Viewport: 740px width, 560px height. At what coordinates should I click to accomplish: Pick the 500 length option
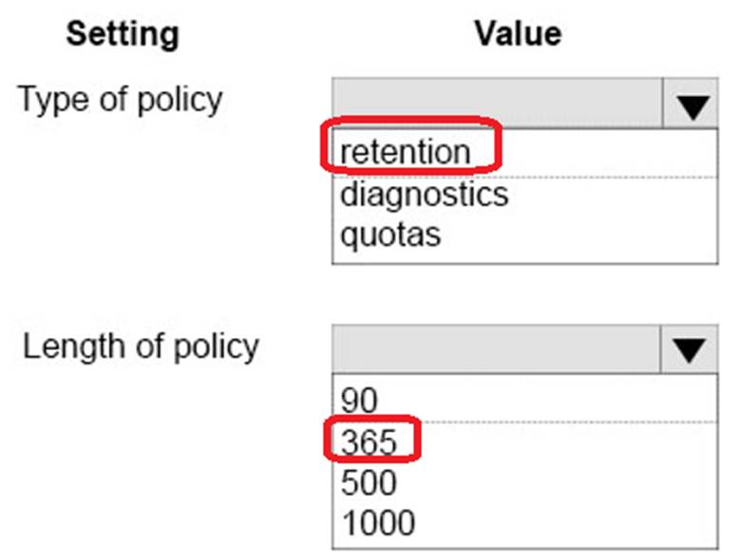pyautogui.click(x=369, y=482)
